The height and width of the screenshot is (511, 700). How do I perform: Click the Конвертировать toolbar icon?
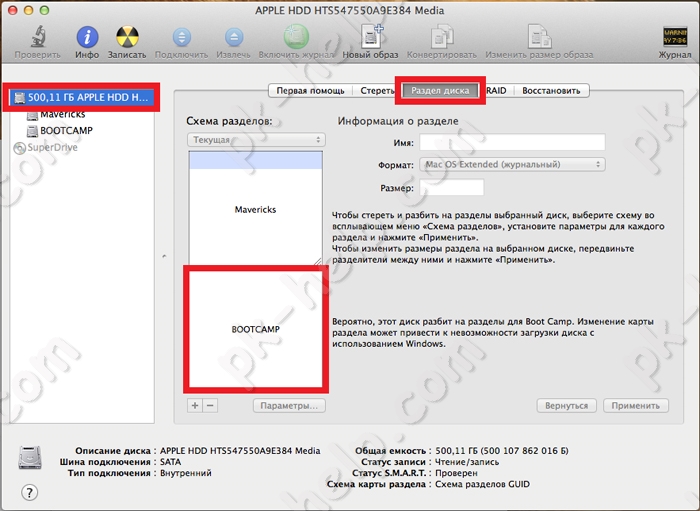point(442,37)
